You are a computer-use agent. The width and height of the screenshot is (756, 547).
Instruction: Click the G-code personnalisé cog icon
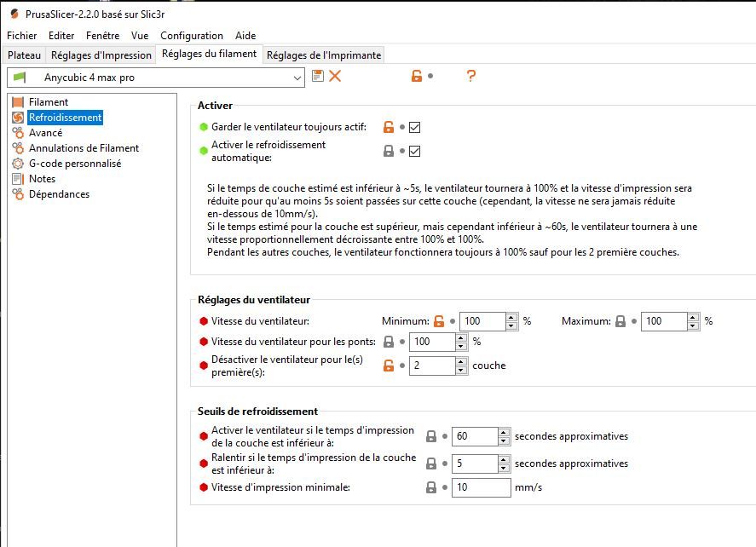point(18,164)
